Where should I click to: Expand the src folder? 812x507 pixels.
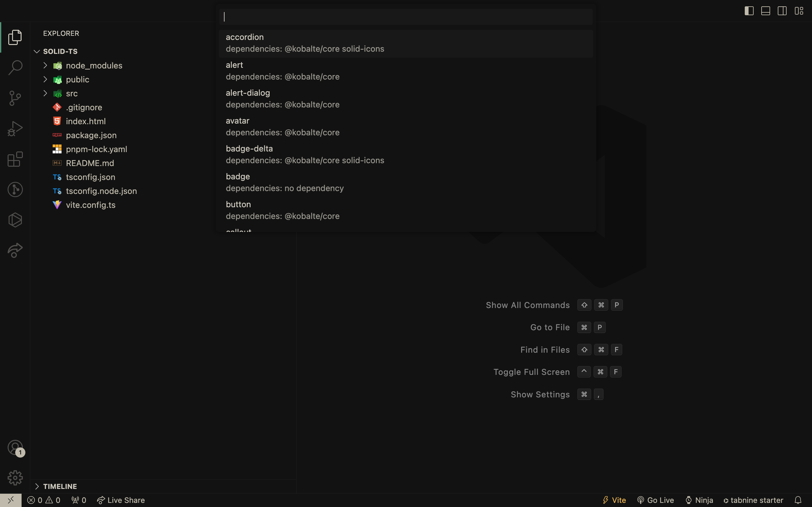pos(71,93)
